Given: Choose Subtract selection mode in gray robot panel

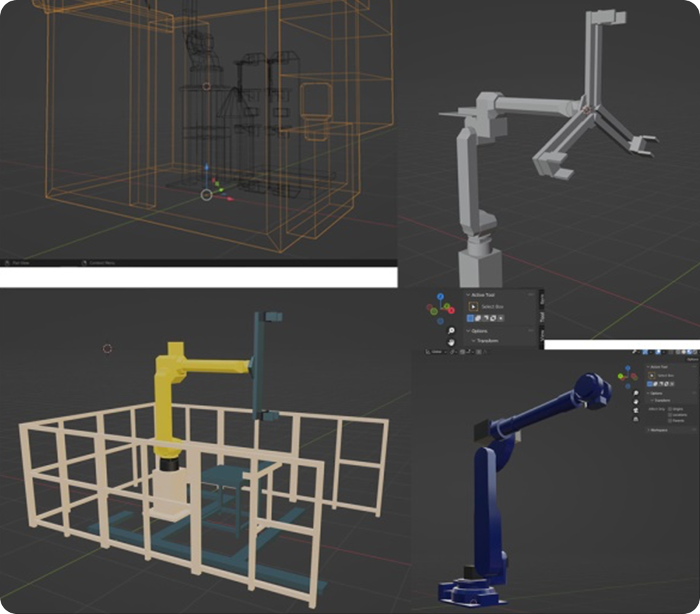Looking at the screenshot, I should [x=485, y=318].
